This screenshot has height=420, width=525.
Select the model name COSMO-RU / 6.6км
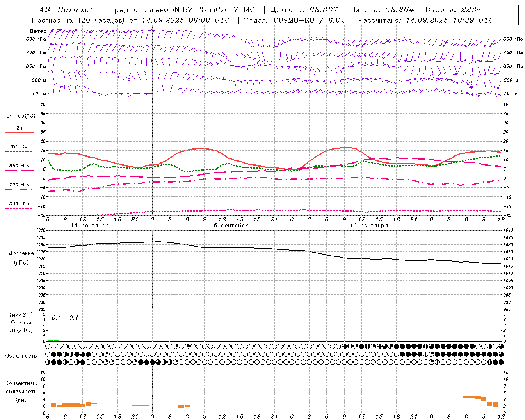coord(311,20)
